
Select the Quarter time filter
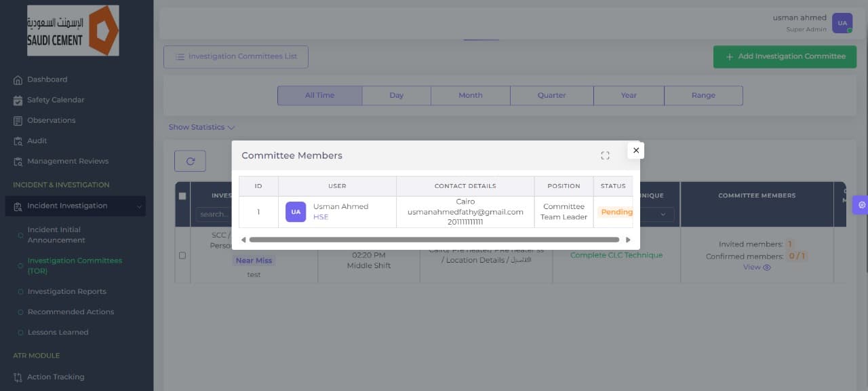tap(551, 95)
